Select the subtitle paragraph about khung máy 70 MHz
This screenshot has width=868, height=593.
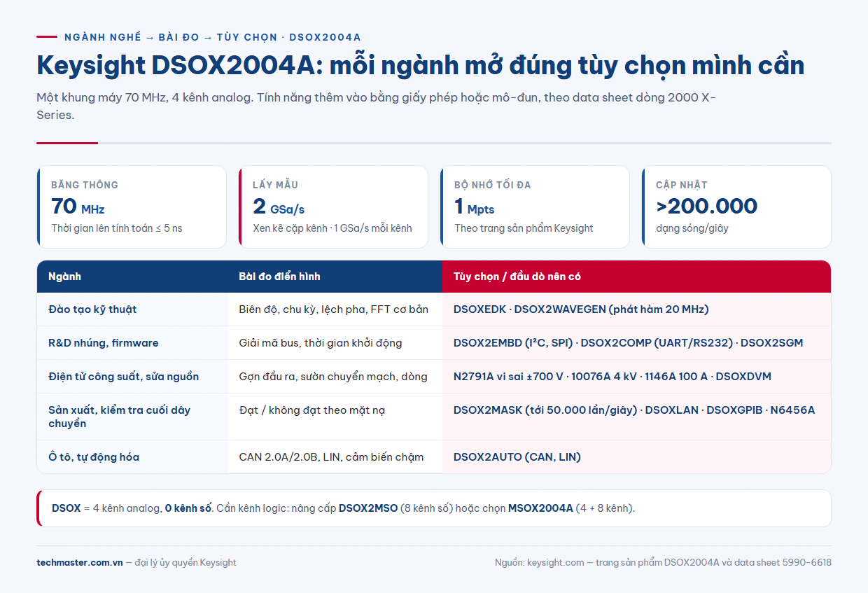pyautogui.click(x=376, y=106)
